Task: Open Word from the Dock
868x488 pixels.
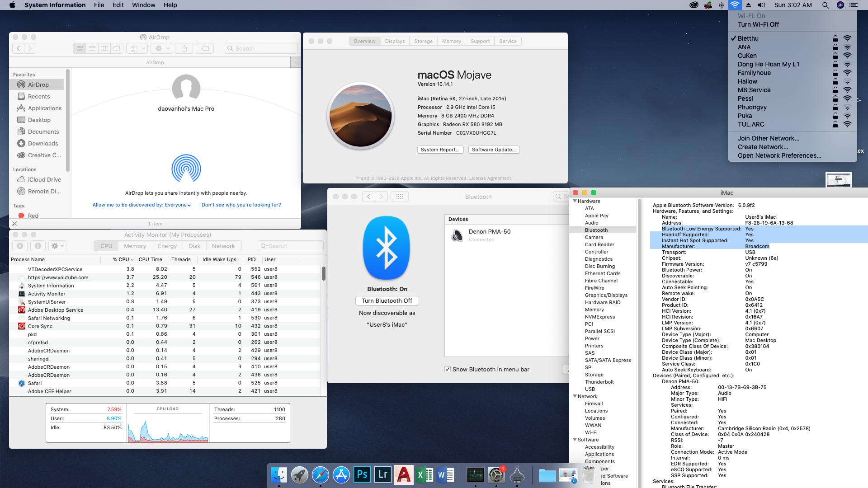Action: (x=445, y=475)
